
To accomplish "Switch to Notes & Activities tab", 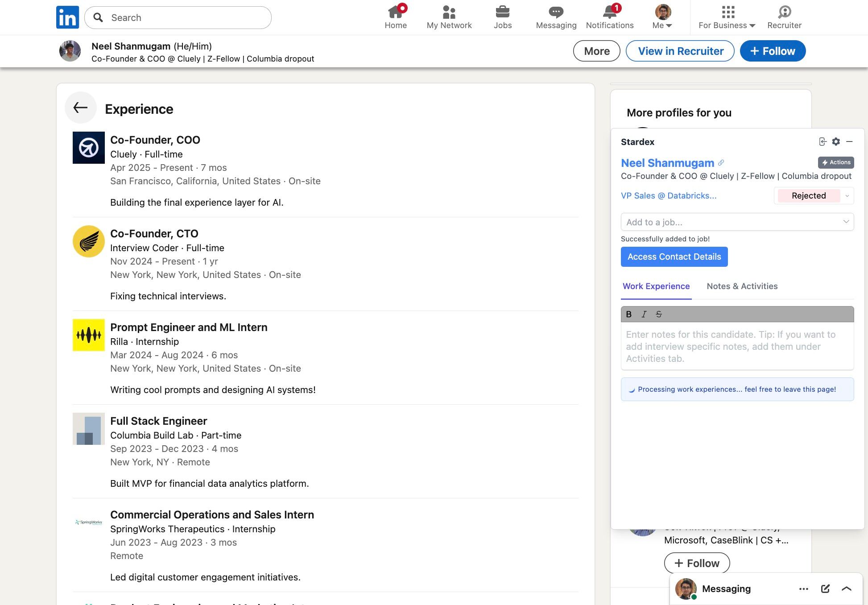I will pos(742,286).
